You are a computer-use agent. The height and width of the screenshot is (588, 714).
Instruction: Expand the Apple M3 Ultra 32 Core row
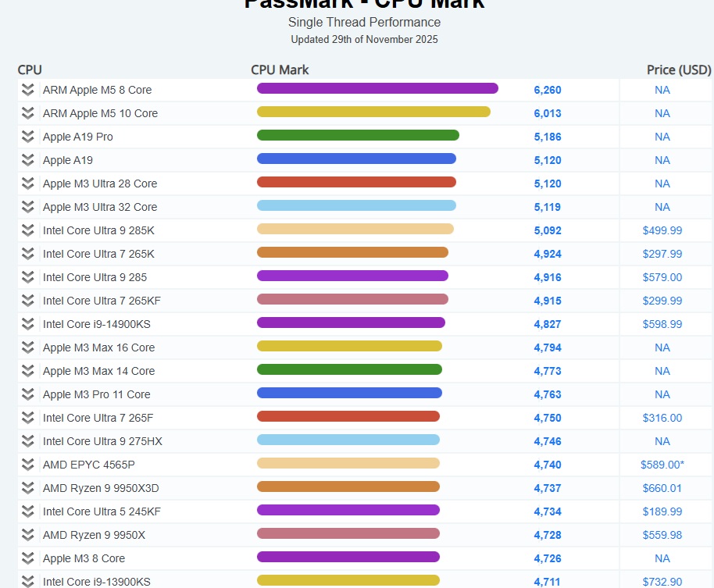pos(28,207)
